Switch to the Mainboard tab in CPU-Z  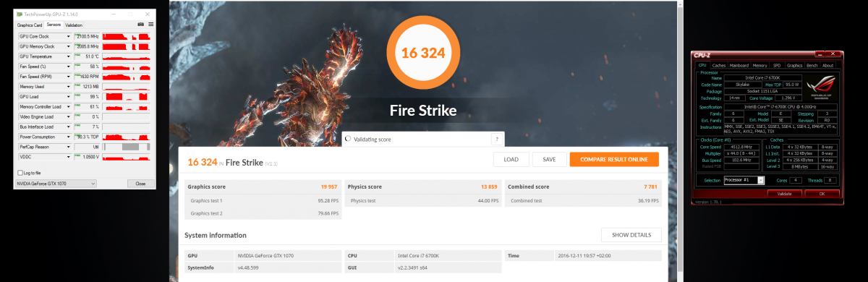[739, 65]
